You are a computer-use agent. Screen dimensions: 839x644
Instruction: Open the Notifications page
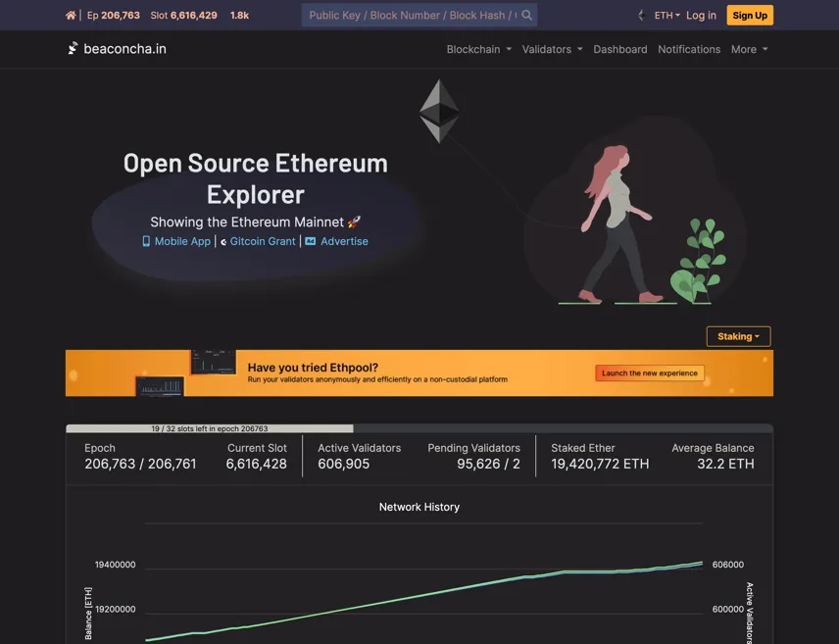click(689, 49)
